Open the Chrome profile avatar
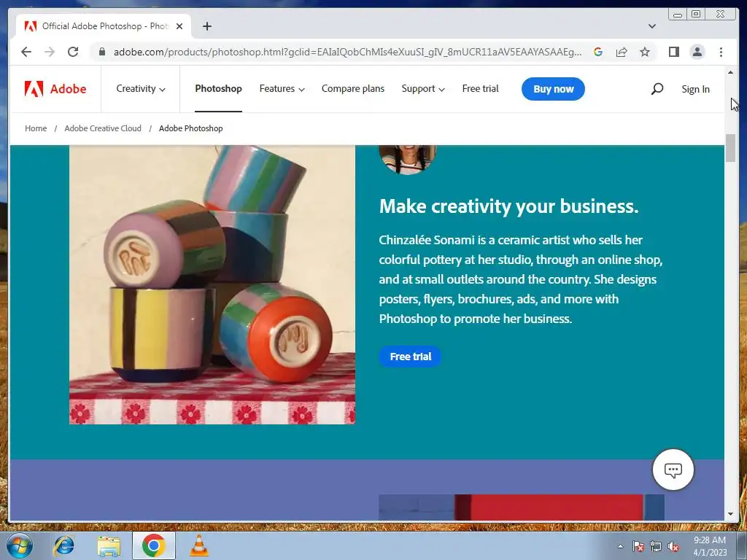The width and height of the screenshot is (747, 560). click(x=697, y=52)
